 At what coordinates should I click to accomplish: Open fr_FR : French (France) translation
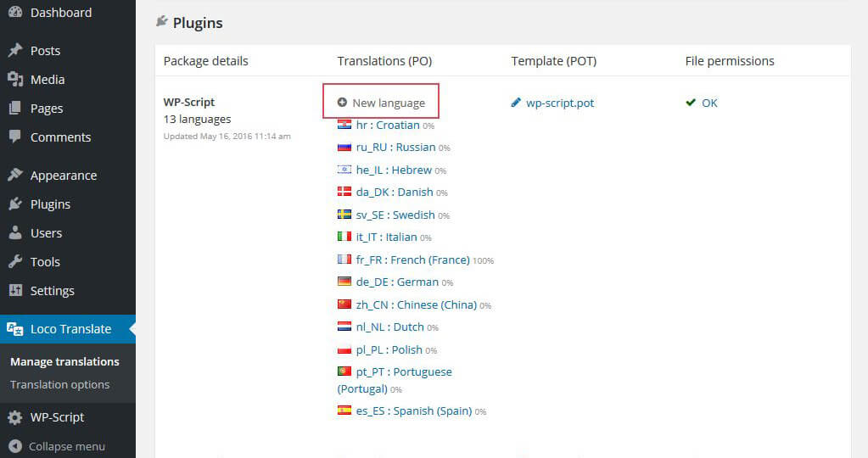[413, 260]
